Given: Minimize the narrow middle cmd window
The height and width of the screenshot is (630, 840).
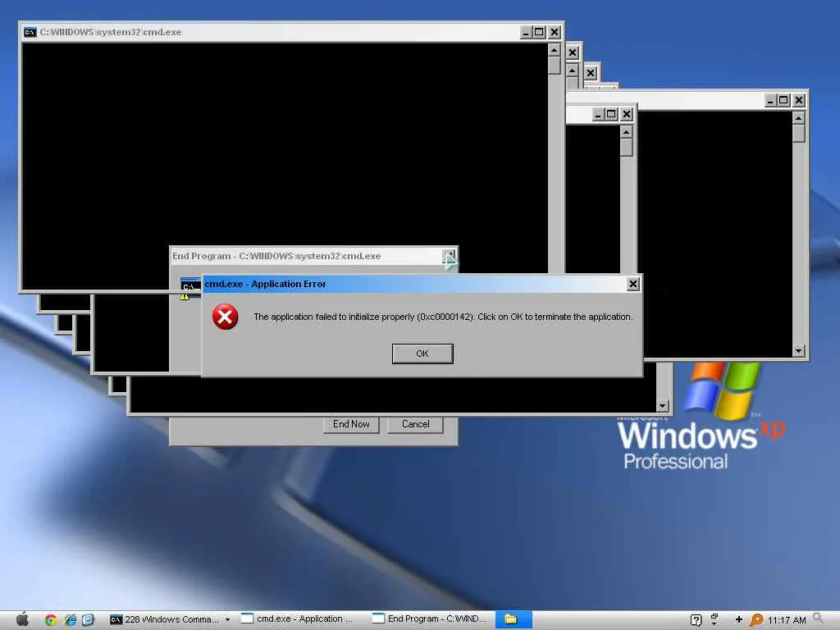Looking at the screenshot, I should (598, 114).
